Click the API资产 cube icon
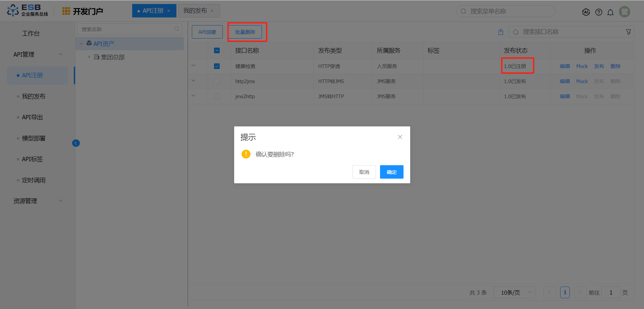 pyautogui.click(x=89, y=43)
